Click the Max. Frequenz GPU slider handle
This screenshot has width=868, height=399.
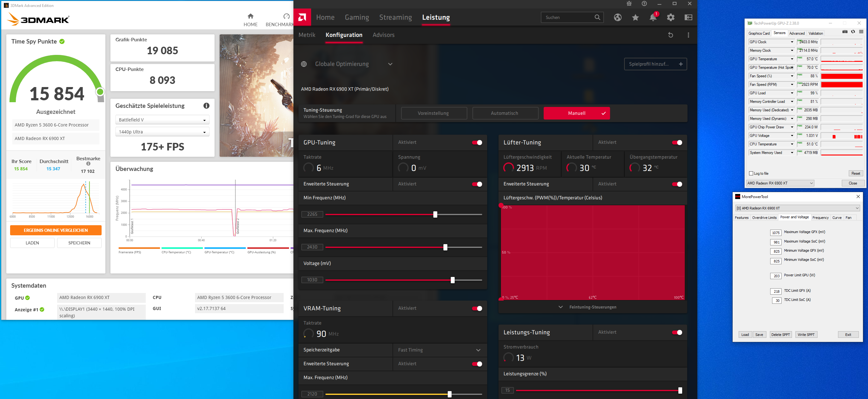tap(445, 247)
